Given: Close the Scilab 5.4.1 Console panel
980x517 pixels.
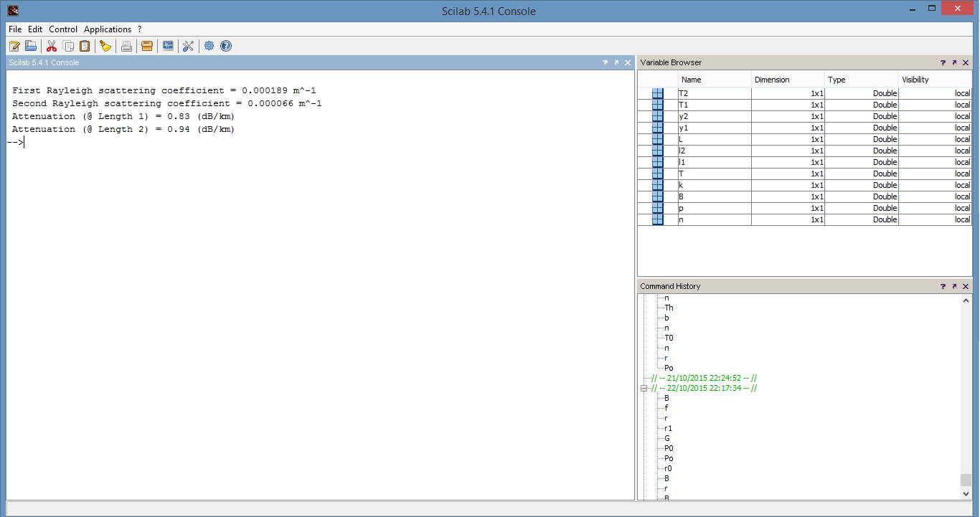Looking at the screenshot, I should point(628,62).
